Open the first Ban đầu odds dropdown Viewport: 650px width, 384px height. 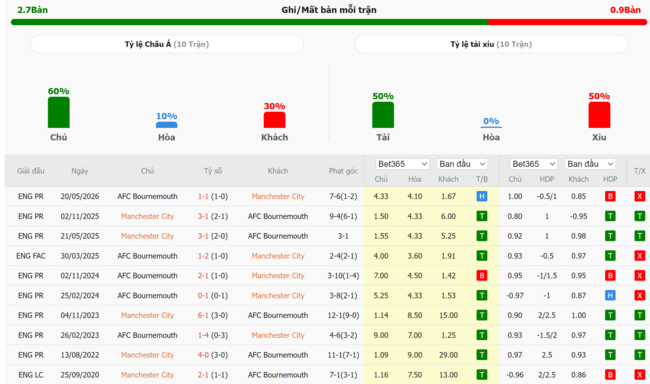[x=462, y=164]
